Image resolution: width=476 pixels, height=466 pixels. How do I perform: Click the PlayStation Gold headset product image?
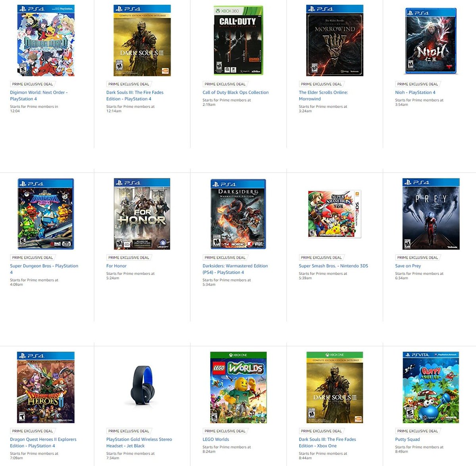point(142,387)
